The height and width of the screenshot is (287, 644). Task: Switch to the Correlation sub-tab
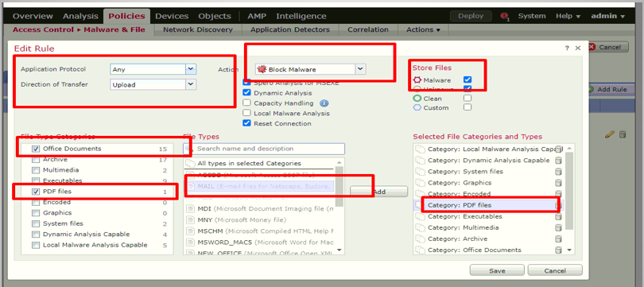point(367,29)
